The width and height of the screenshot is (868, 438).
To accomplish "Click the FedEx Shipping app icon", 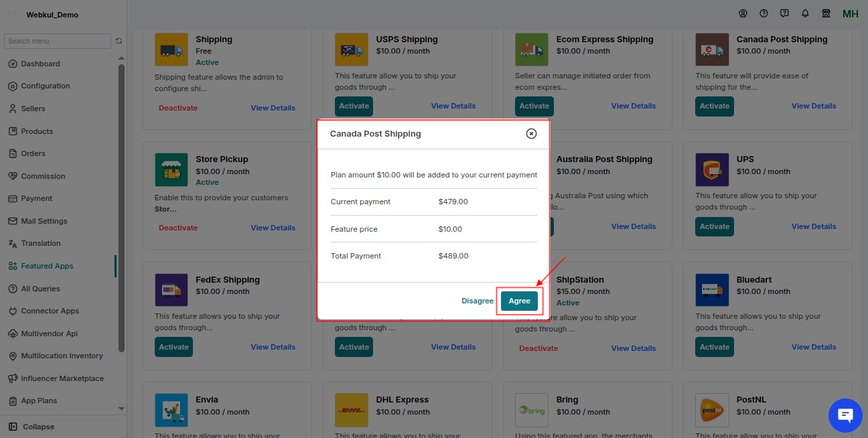I will click(x=171, y=290).
